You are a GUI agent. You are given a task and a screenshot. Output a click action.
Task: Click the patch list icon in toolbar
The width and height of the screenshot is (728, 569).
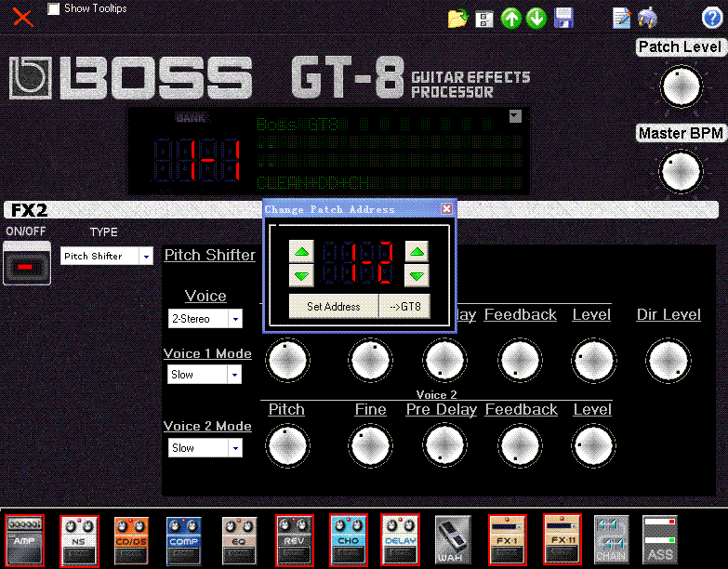tap(483, 19)
